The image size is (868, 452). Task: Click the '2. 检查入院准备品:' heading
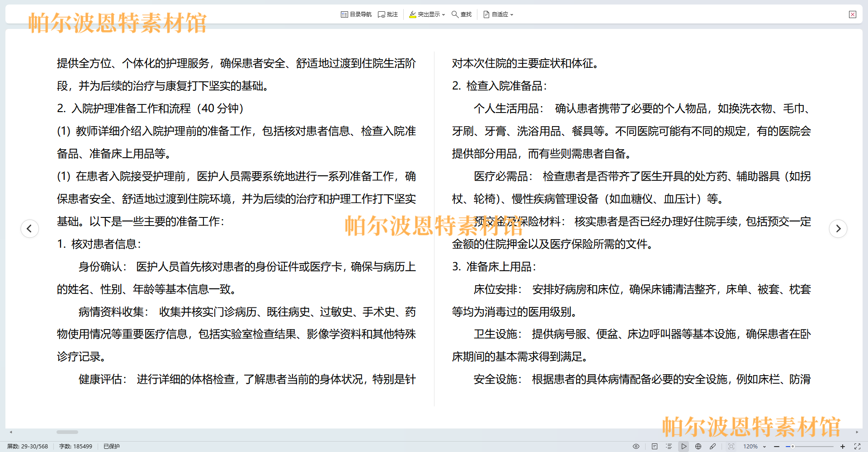(x=500, y=86)
